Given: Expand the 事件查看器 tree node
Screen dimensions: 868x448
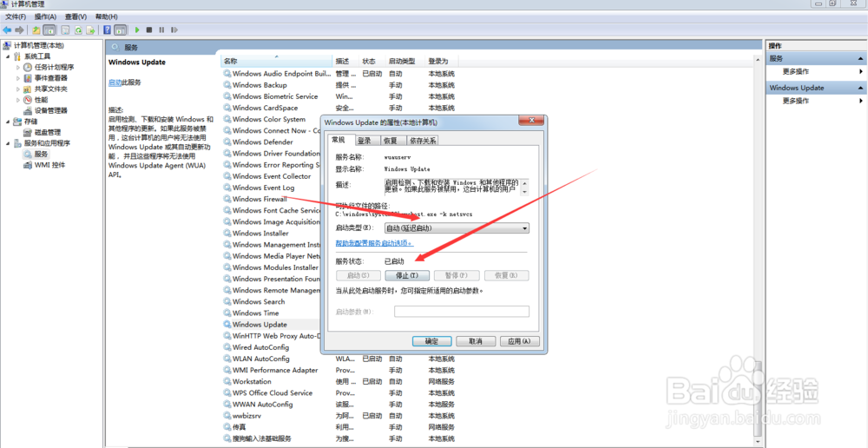Looking at the screenshot, I should point(18,78).
